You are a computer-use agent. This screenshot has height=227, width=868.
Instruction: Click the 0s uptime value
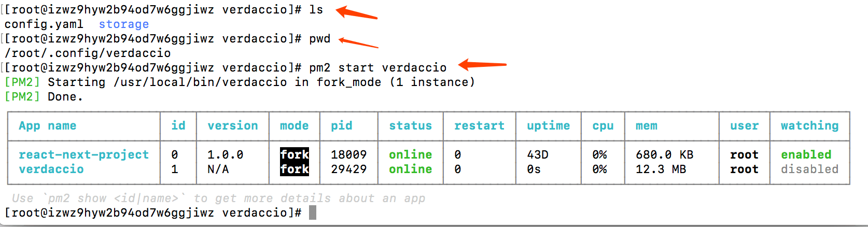534,169
